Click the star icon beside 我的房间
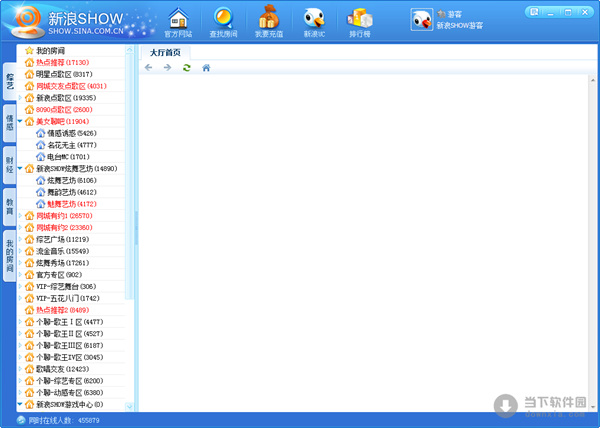The height and width of the screenshot is (428, 600). [29, 50]
